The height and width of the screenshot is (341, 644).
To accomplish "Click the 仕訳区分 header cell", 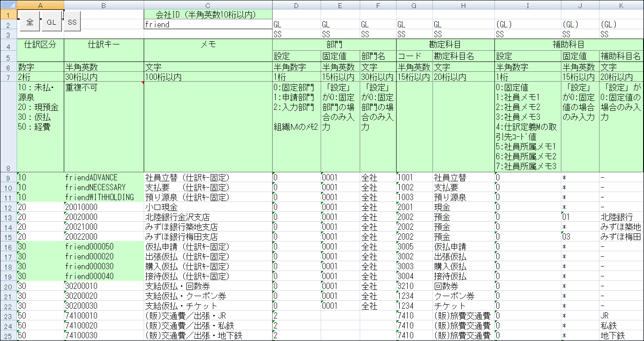I will point(40,50).
